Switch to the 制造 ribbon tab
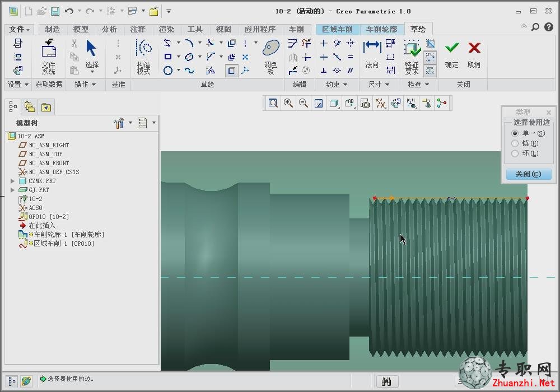560x392 pixels. [x=52, y=29]
